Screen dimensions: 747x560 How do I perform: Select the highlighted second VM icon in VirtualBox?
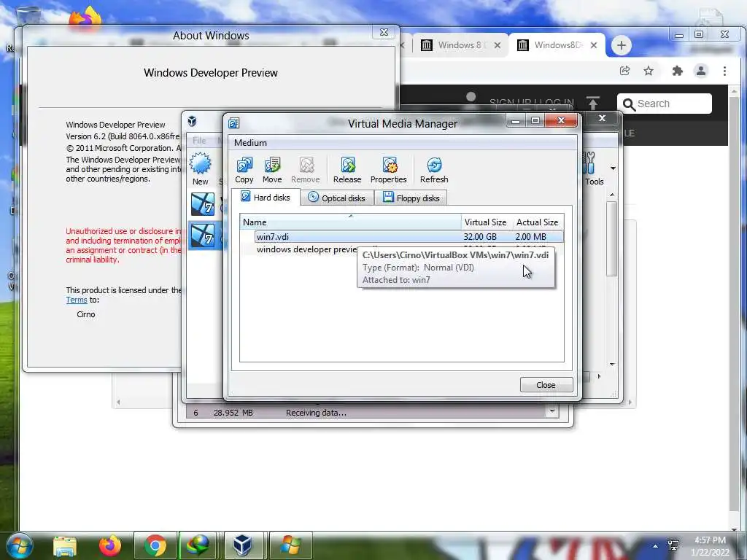point(203,236)
